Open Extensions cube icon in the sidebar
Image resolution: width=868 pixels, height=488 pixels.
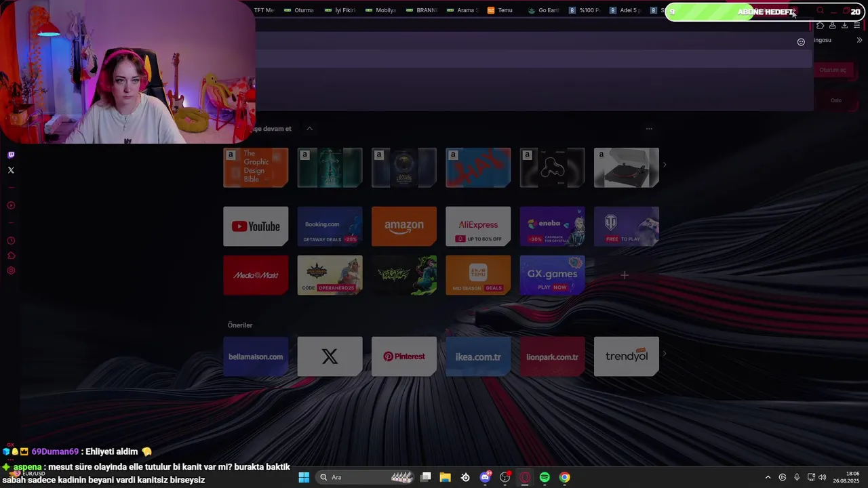11,256
